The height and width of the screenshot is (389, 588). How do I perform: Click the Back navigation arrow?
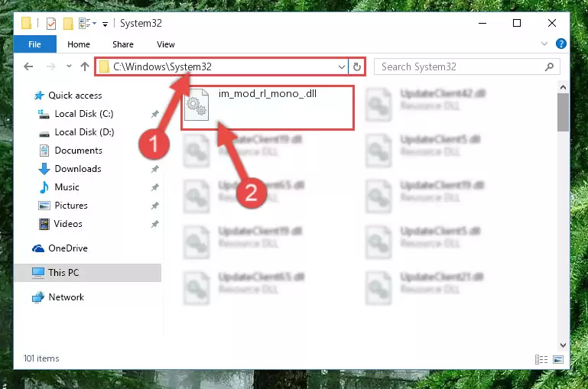28,66
